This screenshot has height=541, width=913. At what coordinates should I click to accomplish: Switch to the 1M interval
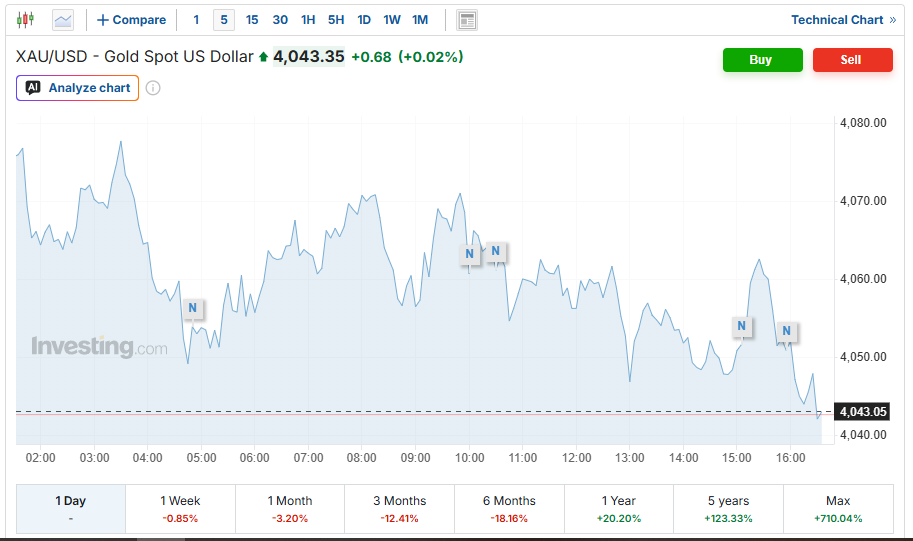(x=420, y=20)
